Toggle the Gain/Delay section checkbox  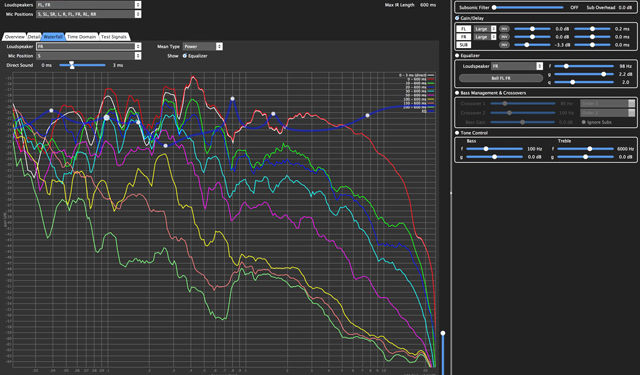pyautogui.click(x=457, y=18)
